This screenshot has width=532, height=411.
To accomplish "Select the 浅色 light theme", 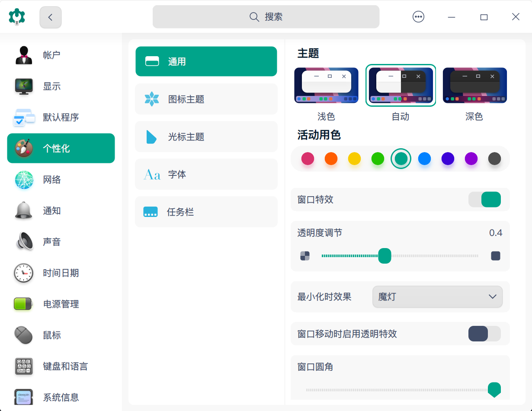I will 326,85.
